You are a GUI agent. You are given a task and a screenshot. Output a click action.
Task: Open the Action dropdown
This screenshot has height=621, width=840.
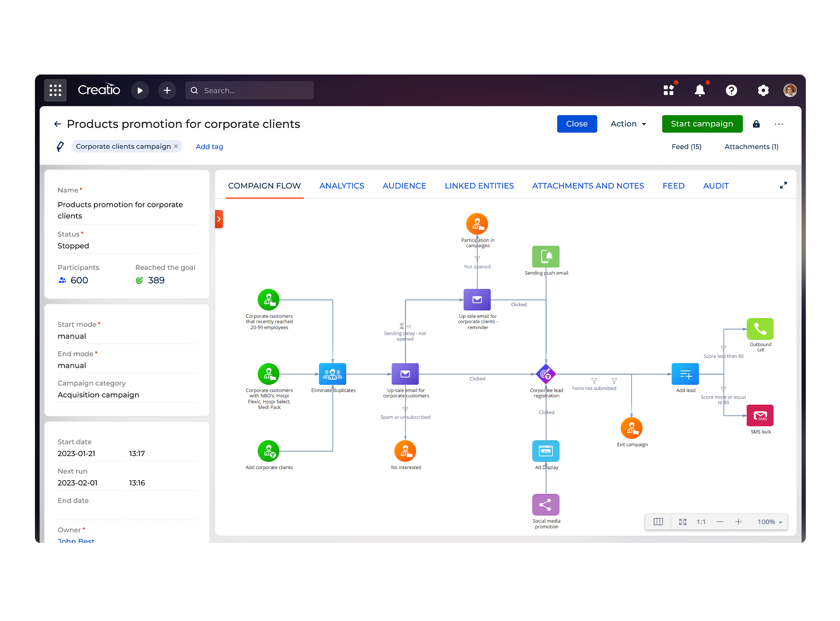pyautogui.click(x=627, y=124)
